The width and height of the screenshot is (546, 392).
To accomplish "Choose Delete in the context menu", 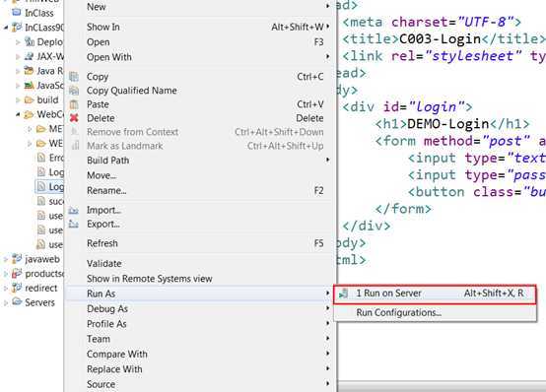I will [200, 118].
